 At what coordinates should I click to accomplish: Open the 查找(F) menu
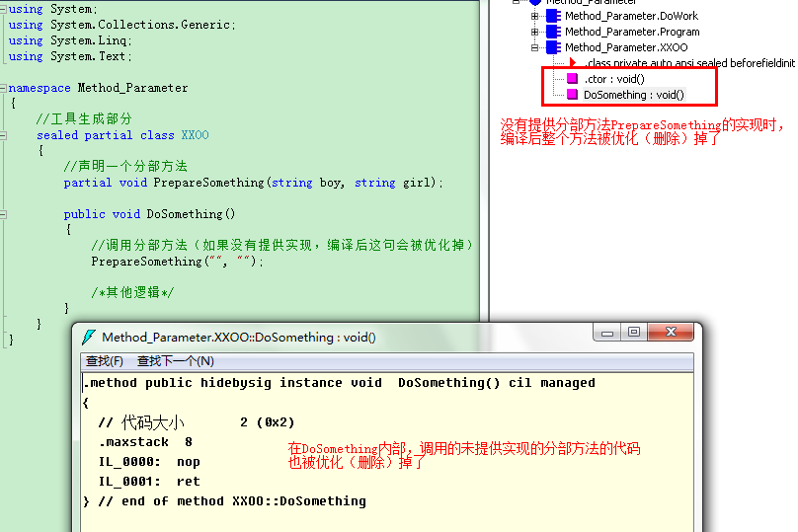[x=105, y=361]
